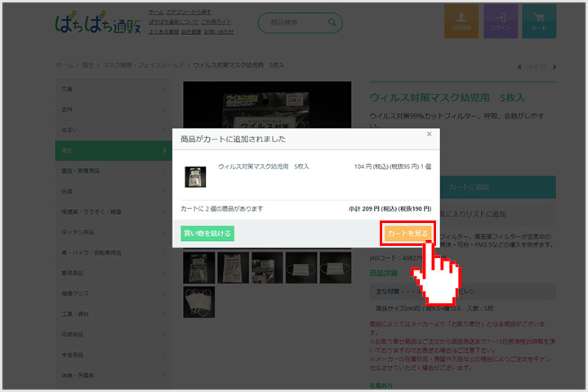
Task: Open the お問い合わせ header link
Action: 219,32
